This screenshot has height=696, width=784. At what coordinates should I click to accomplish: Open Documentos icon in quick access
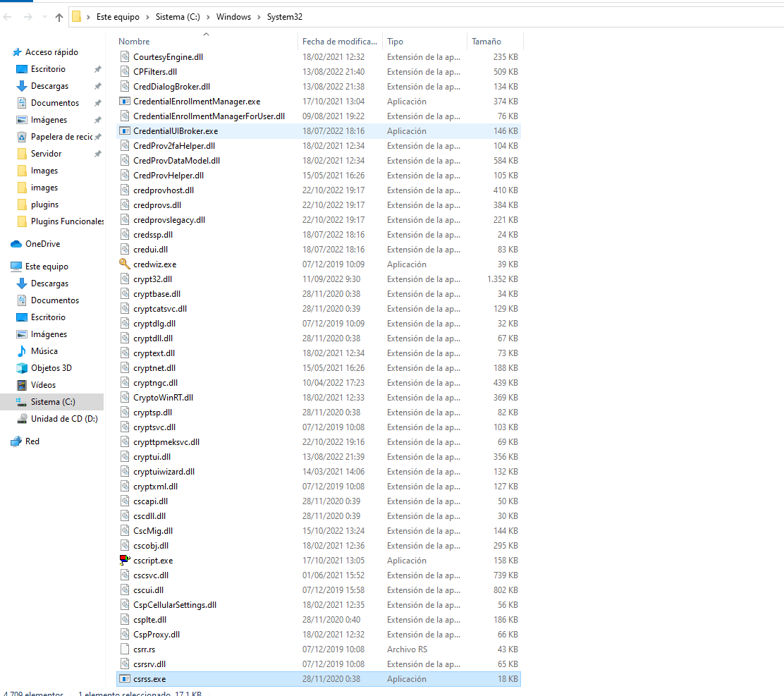pos(21,103)
